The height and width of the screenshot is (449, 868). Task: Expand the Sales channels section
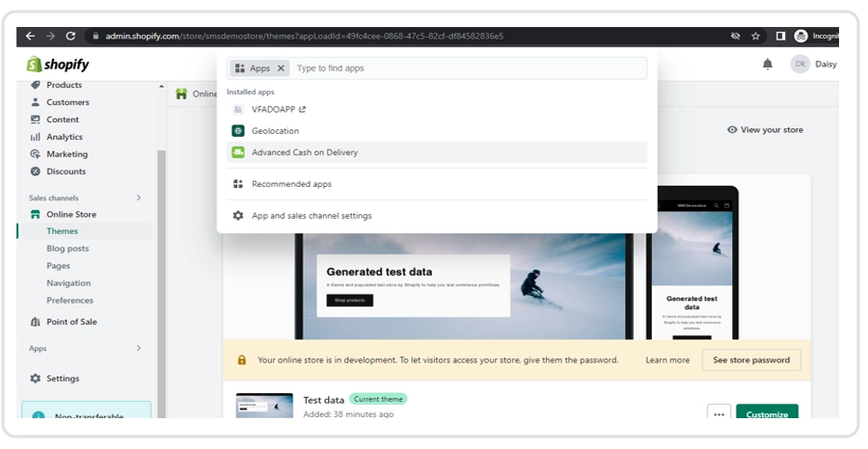click(138, 198)
